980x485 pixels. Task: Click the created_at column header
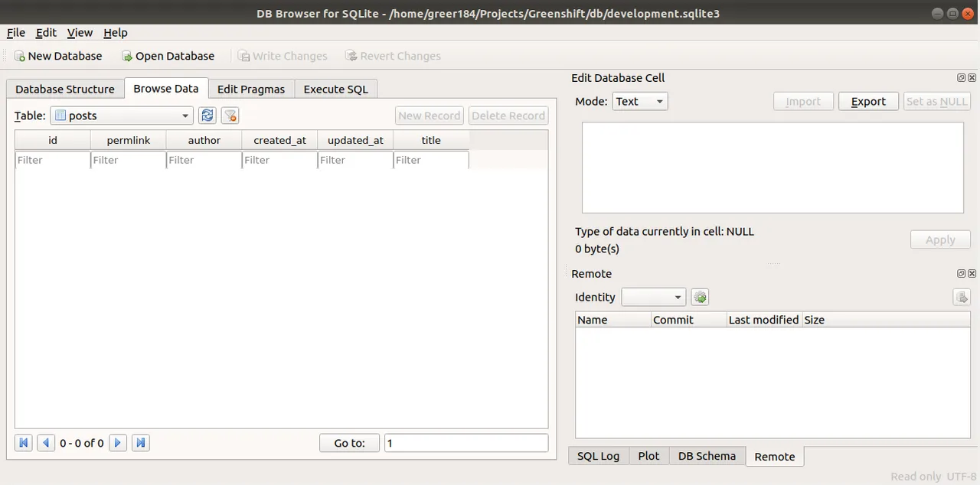(x=280, y=140)
